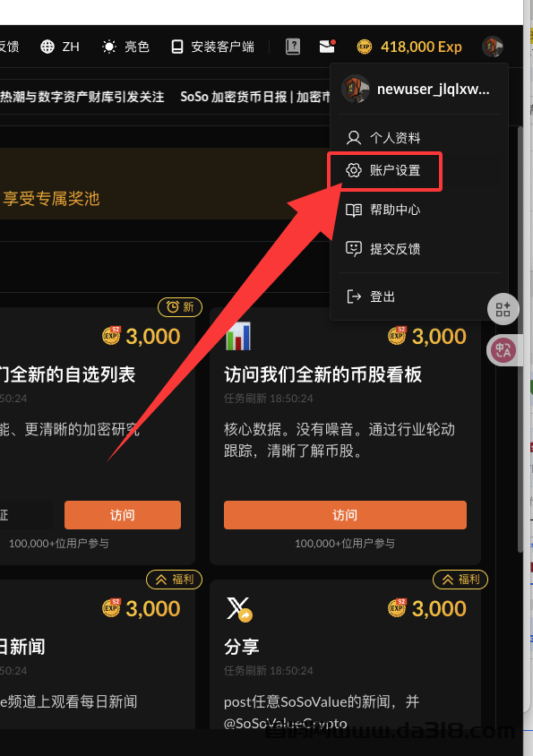Click the page vertical scrollbar

tap(520, 339)
